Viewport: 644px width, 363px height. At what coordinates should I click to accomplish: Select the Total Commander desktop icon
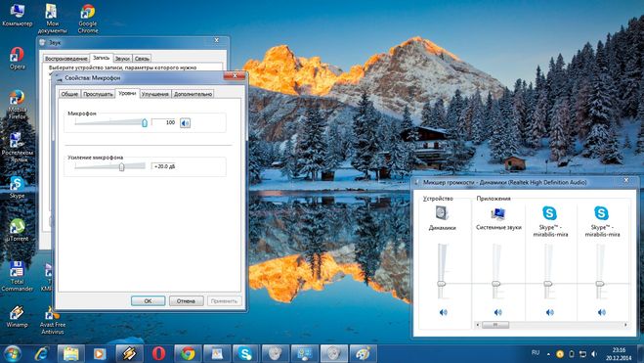click(17, 277)
